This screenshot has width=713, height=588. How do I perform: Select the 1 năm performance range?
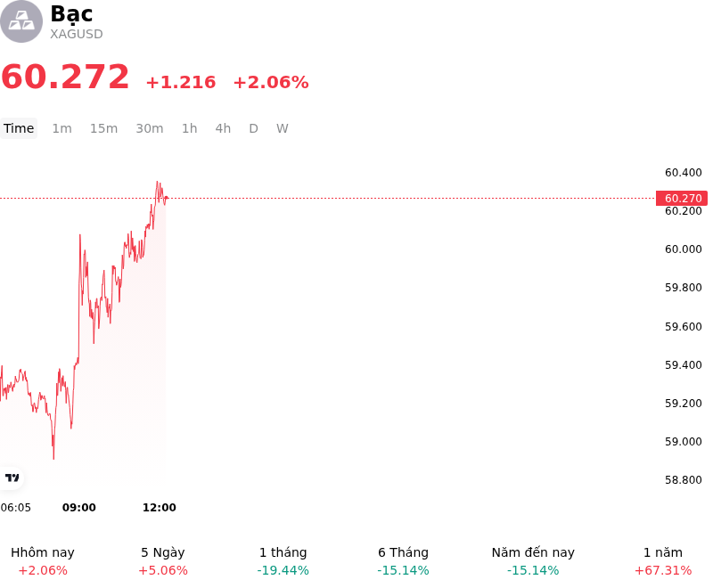tap(663, 561)
